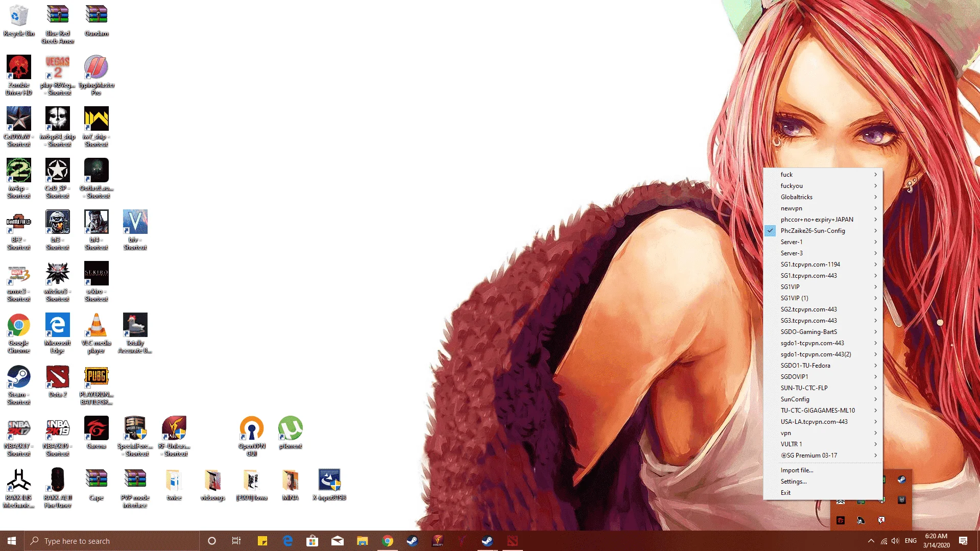
Task: Open the Action Center notifications button
Action: pyautogui.click(x=963, y=541)
